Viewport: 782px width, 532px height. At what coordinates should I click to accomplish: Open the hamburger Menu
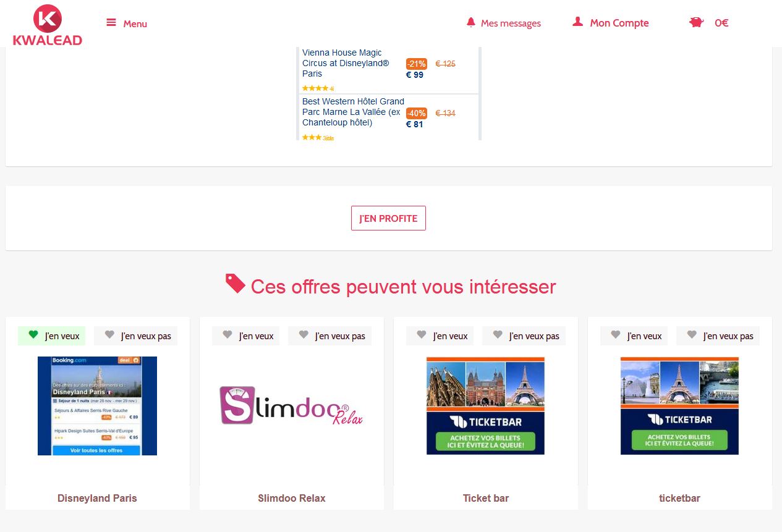(x=127, y=23)
